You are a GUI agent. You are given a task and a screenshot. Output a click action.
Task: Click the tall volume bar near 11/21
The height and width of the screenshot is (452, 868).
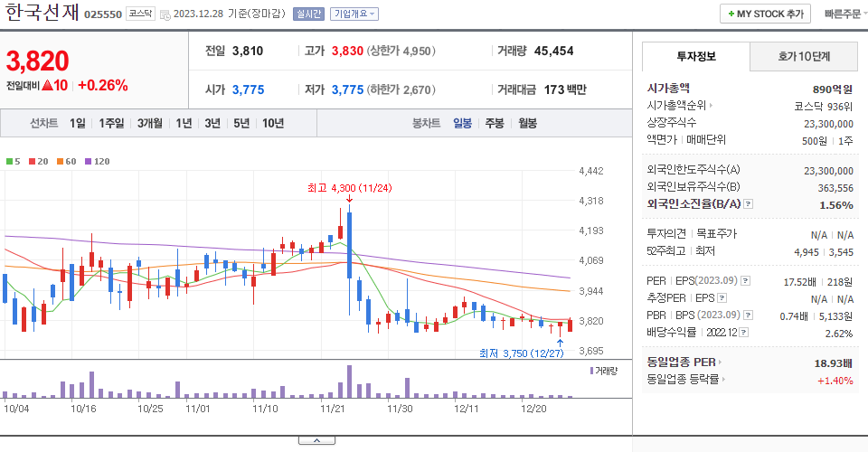click(x=349, y=381)
